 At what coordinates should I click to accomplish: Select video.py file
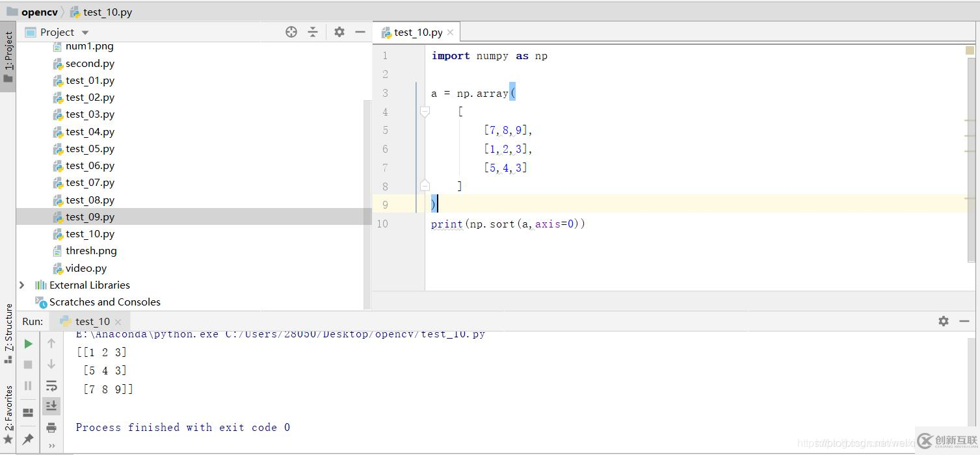[86, 268]
